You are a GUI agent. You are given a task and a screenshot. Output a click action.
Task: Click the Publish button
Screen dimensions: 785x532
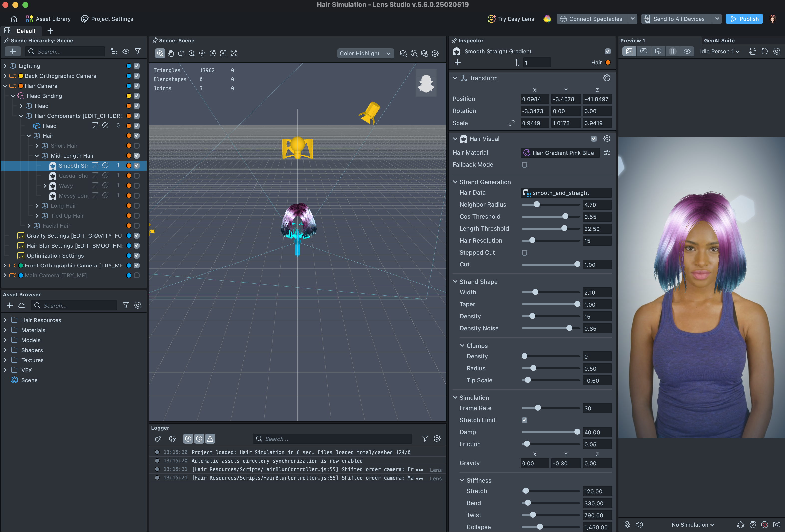pyautogui.click(x=744, y=19)
